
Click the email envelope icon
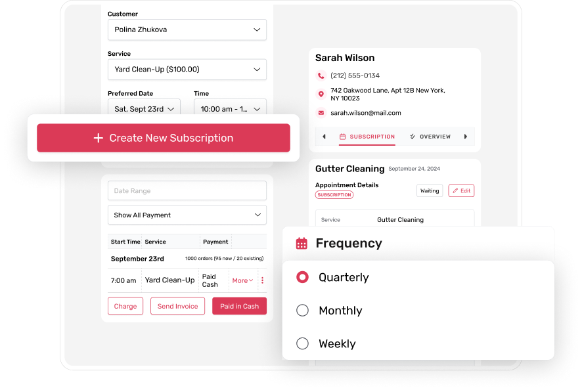click(x=321, y=113)
